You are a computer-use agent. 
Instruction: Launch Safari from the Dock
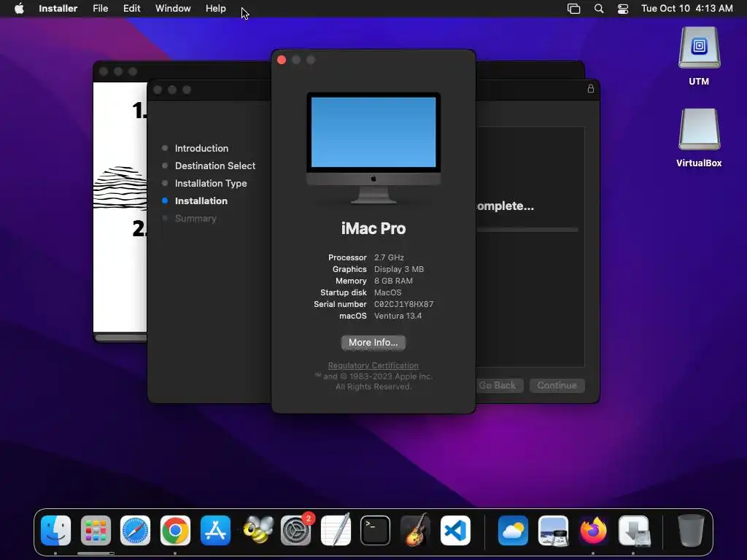pyautogui.click(x=135, y=531)
